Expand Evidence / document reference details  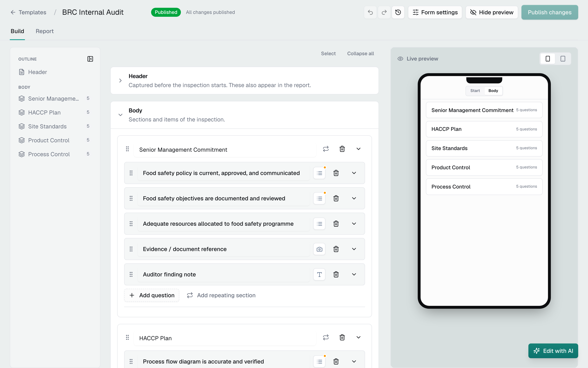click(354, 249)
